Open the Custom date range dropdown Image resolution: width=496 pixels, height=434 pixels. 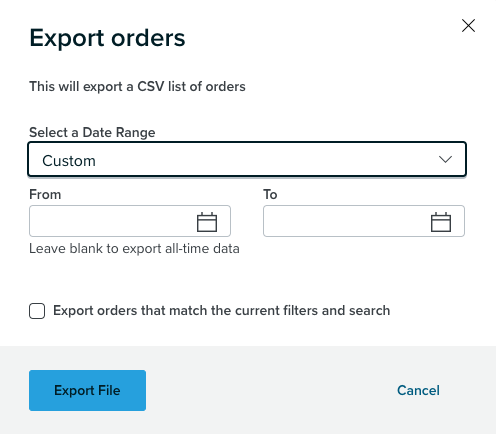(x=247, y=159)
